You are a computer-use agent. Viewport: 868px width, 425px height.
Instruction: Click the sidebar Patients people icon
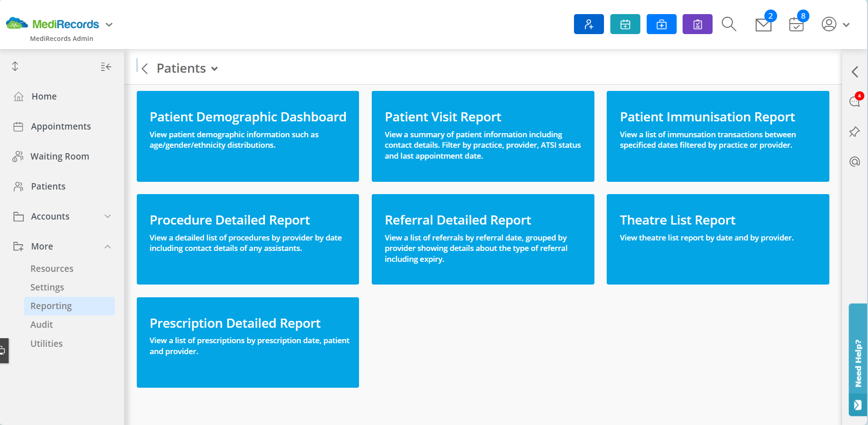(x=18, y=186)
